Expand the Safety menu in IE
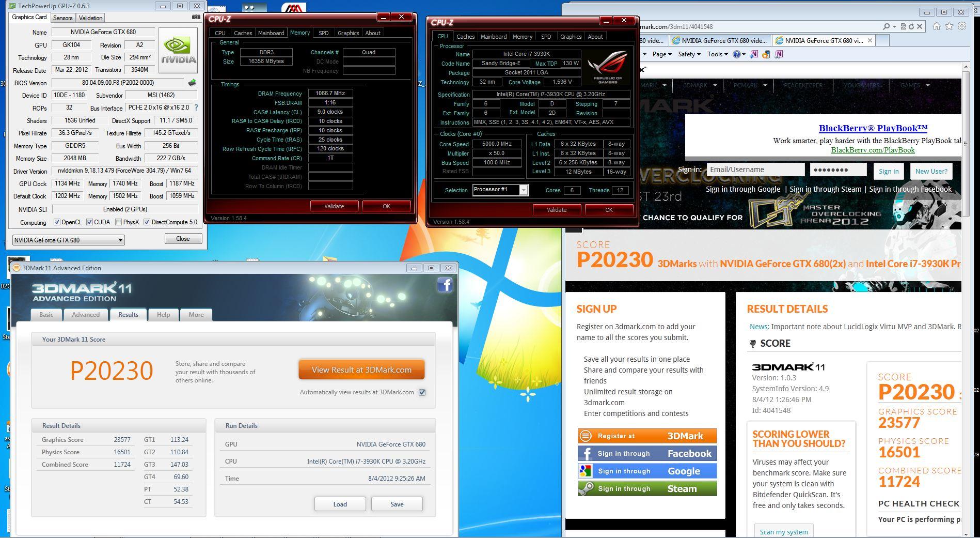 pyautogui.click(x=689, y=54)
